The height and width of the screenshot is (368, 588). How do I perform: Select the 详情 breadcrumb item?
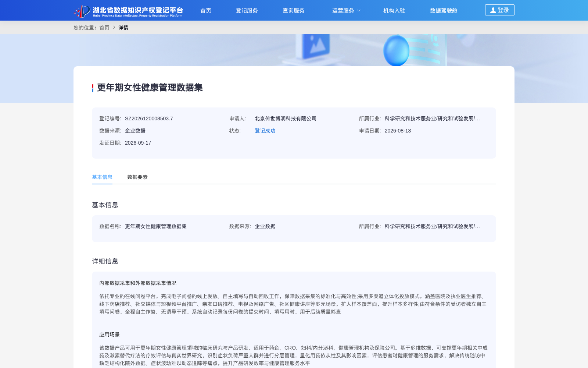pos(123,28)
